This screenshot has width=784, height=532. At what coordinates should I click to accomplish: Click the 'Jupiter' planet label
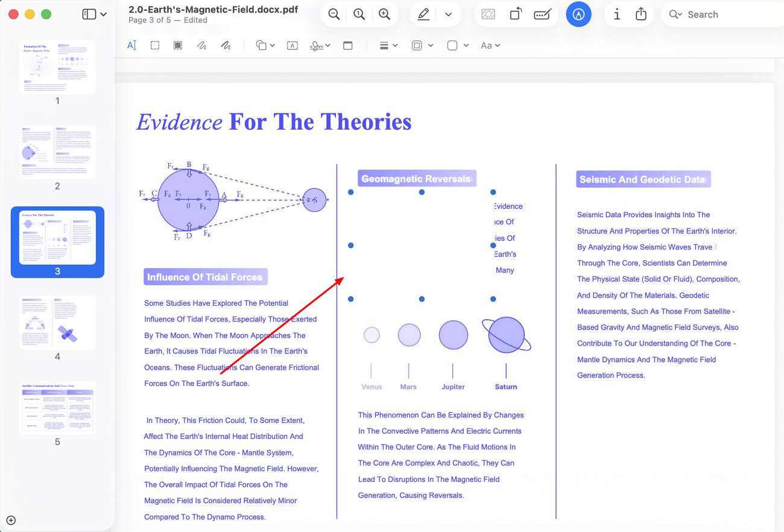(x=453, y=387)
